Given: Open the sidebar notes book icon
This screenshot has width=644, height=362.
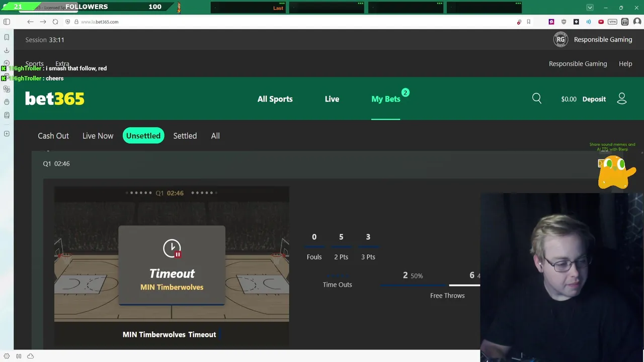Looking at the screenshot, I should [7, 115].
